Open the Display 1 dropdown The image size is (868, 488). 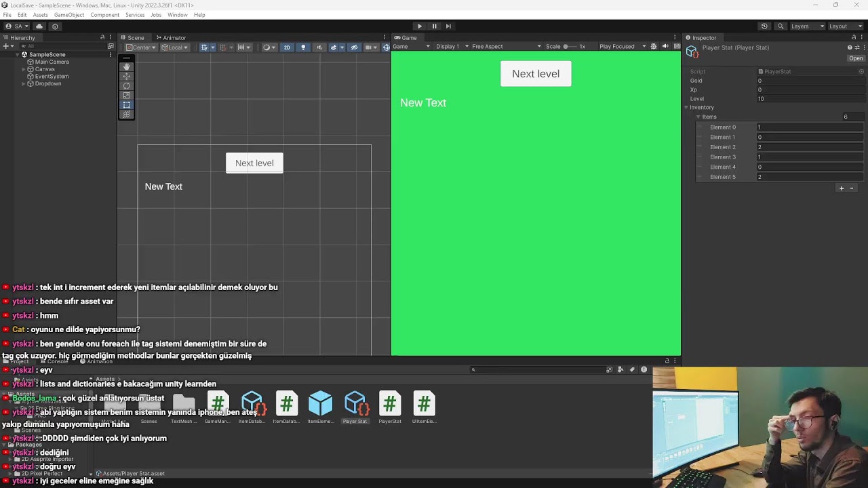click(x=450, y=46)
